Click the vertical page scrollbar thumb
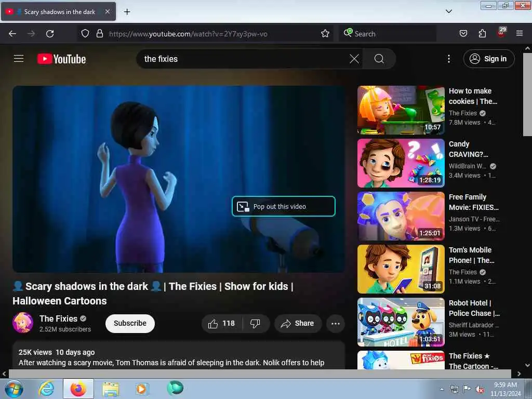This screenshot has height=399, width=532. [527, 95]
